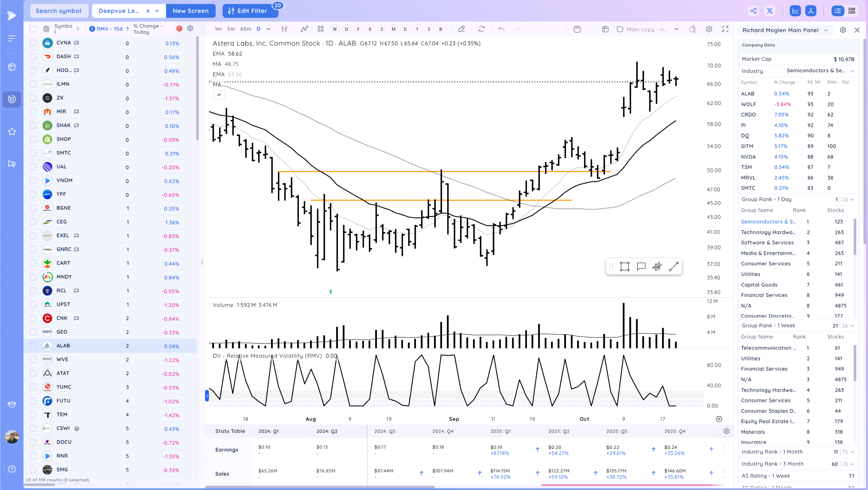Click the share icon in header

click(753, 11)
